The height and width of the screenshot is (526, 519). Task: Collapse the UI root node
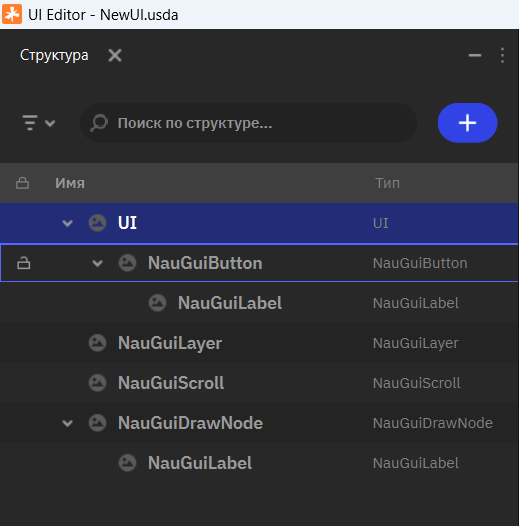pyautogui.click(x=67, y=223)
